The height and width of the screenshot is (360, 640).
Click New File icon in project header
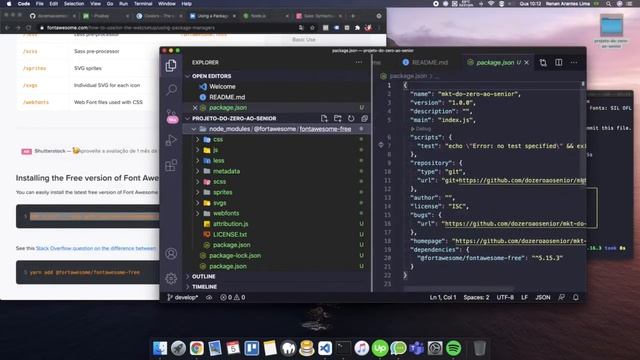point(324,118)
